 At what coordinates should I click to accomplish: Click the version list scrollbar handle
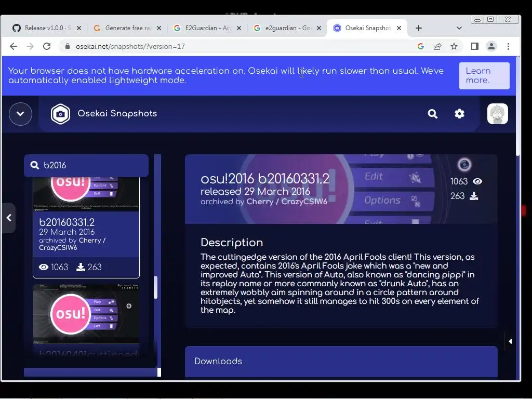point(155,287)
